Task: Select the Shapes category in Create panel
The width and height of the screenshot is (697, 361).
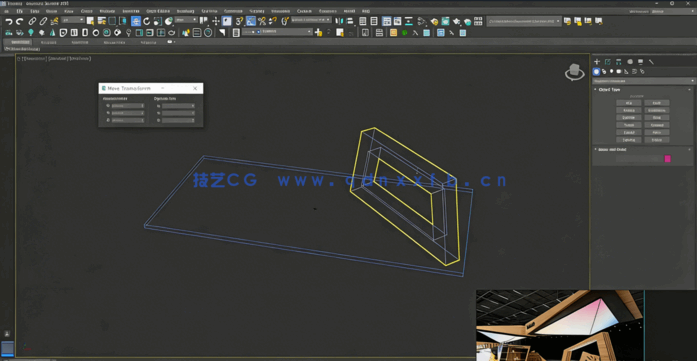Action: click(604, 71)
